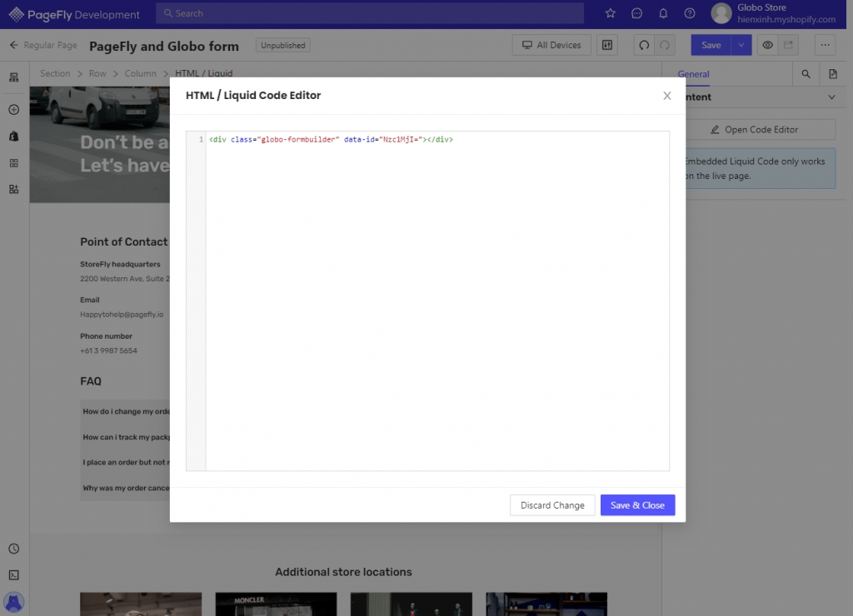
Task: Close the HTML / Liquid Code Editor dialog
Action: point(666,96)
